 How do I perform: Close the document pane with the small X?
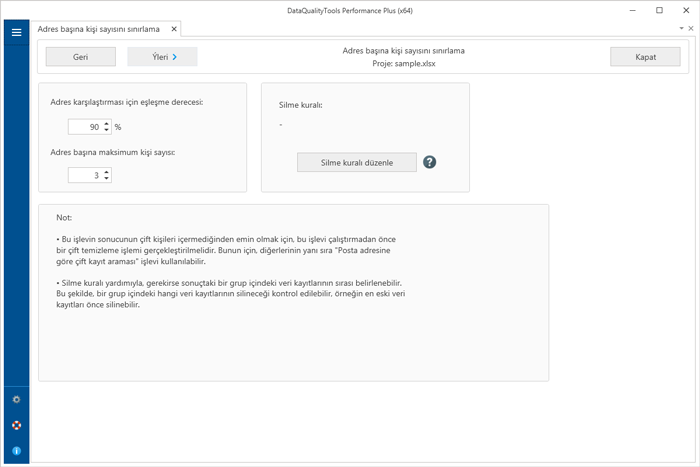point(691,28)
